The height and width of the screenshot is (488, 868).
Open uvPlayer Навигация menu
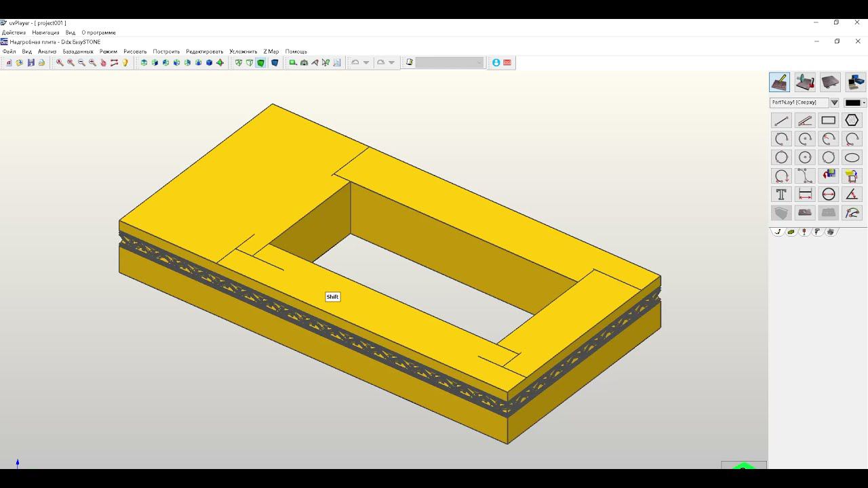tap(45, 33)
